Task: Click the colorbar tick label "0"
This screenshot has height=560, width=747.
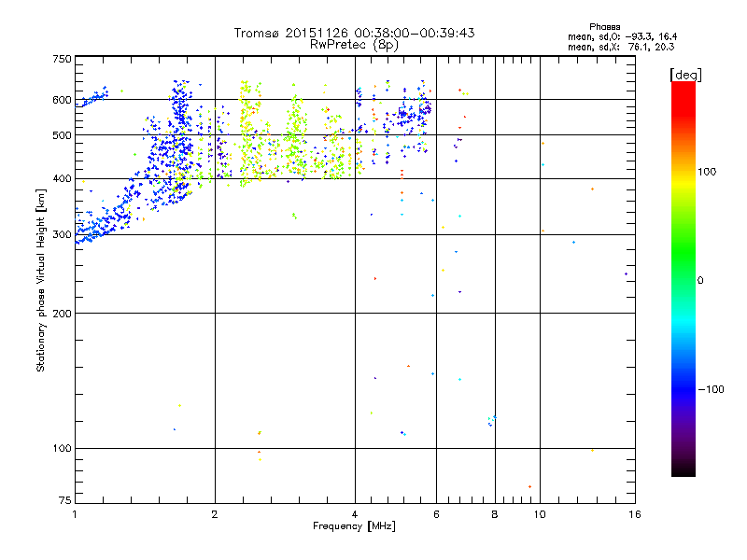Action: click(699, 281)
